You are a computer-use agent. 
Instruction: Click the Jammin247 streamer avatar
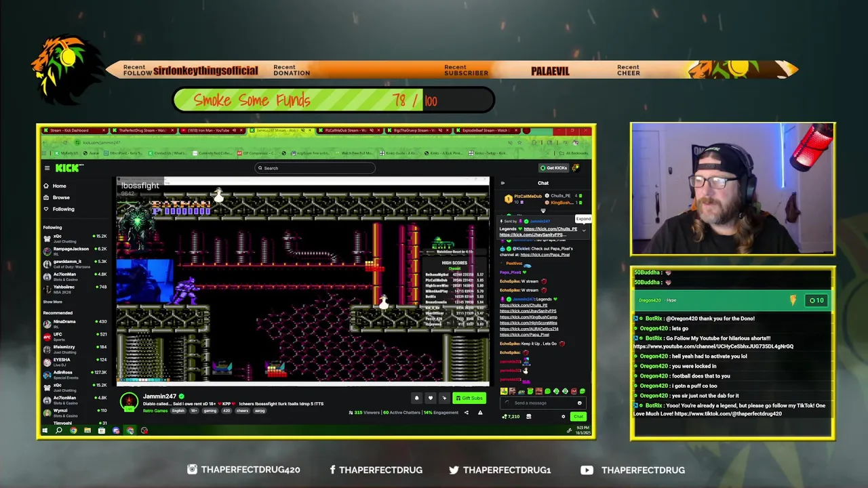[x=129, y=401]
